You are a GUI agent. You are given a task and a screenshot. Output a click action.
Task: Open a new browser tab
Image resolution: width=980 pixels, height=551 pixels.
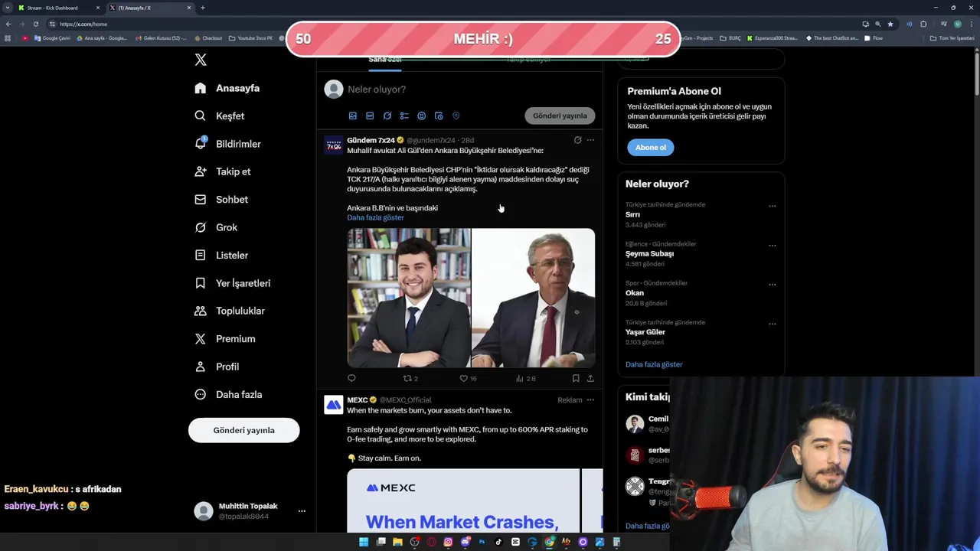tap(202, 8)
